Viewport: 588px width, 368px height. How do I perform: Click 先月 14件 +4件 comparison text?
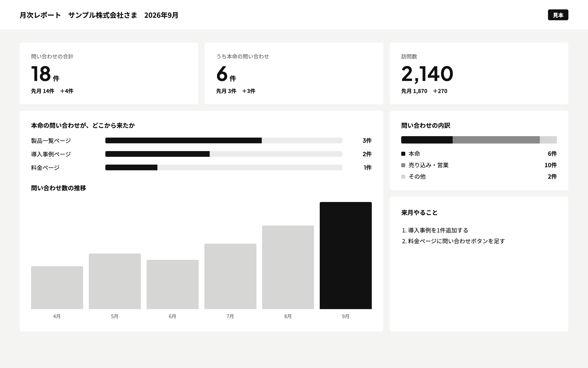[x=52, y=91]
